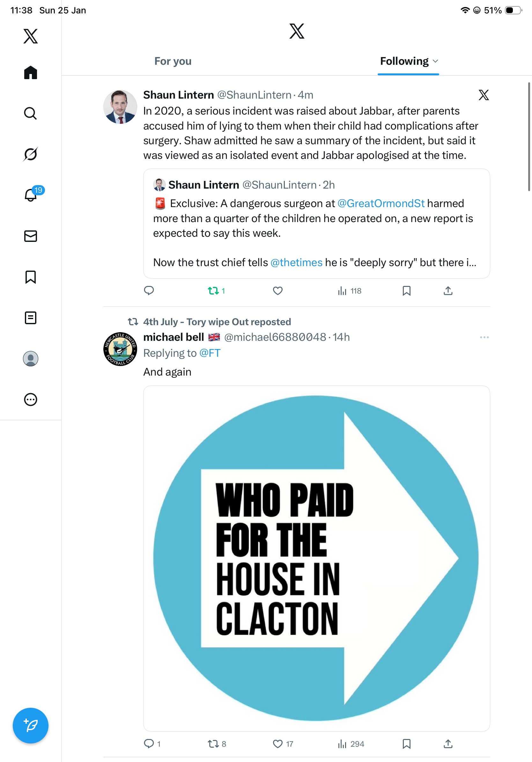Open the sidebar More options circle
Image resolution: width=532 pixels, height=762 pixels.
point(31,400)
